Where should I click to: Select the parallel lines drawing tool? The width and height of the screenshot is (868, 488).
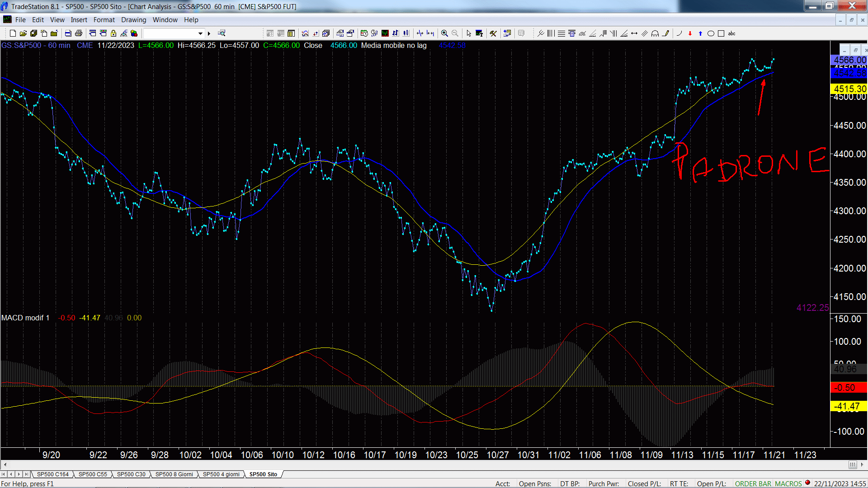click(x=645, y=33)
